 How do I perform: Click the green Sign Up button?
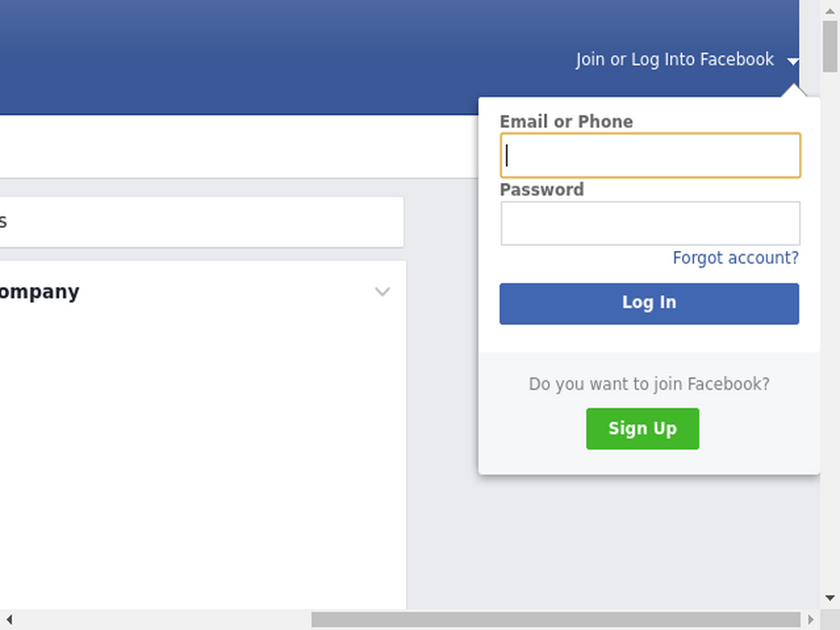[642, 428]
